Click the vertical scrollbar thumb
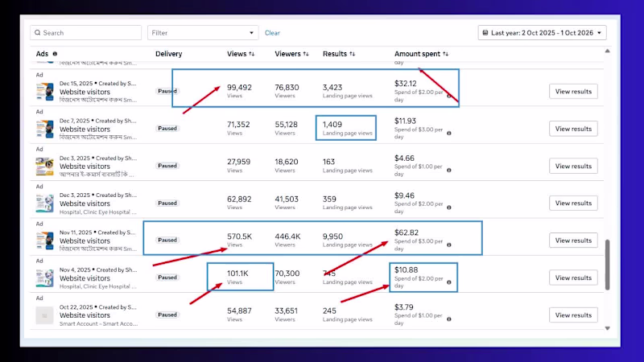Viewport: 644px width, 362px height. click(x=608, y=265)
